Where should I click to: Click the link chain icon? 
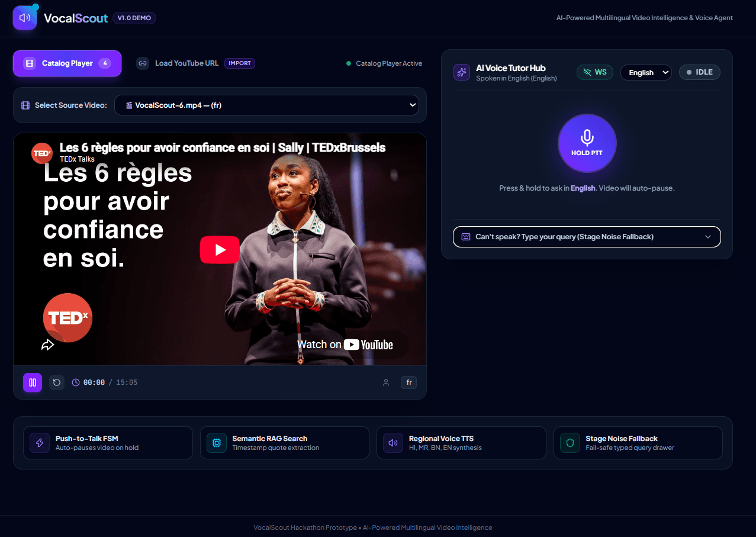(143, 63)
